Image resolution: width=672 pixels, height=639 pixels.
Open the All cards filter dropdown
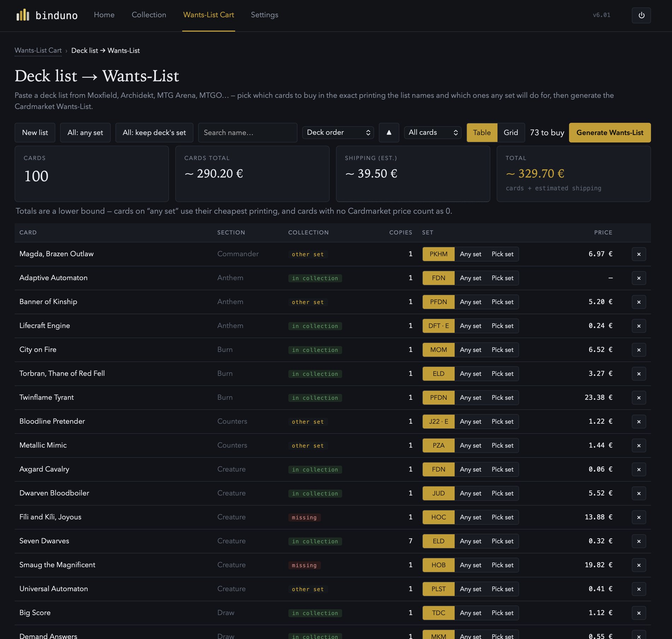click(x=433, y=133)
